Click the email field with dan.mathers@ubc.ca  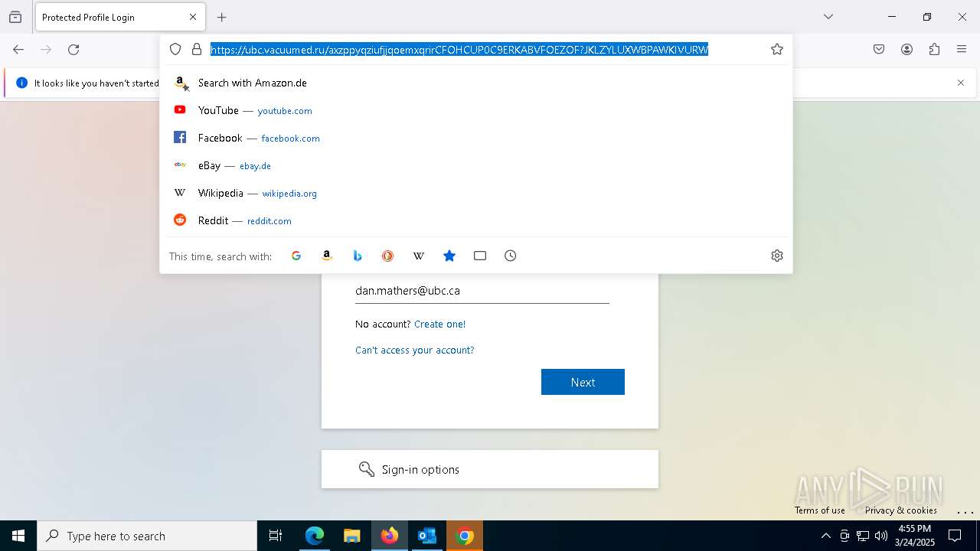click(482, 291)
